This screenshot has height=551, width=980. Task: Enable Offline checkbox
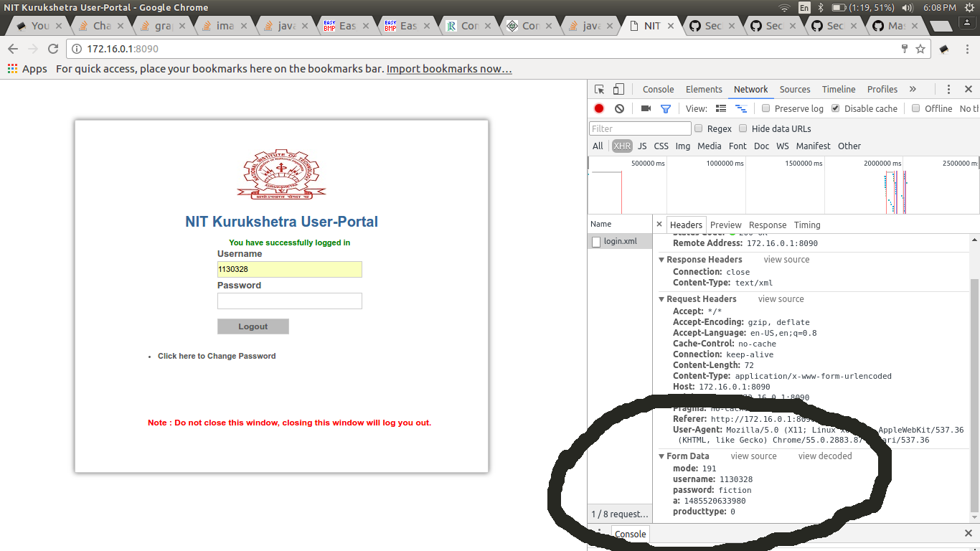916,108
